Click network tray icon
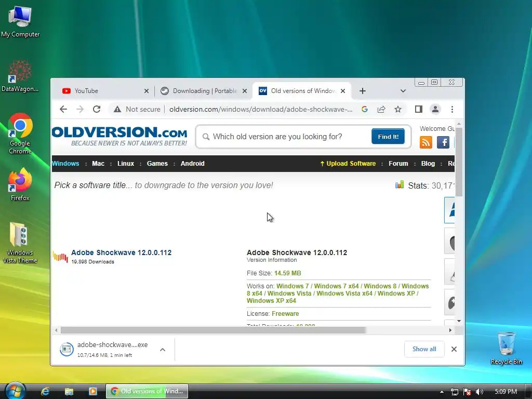 (454, 392)
